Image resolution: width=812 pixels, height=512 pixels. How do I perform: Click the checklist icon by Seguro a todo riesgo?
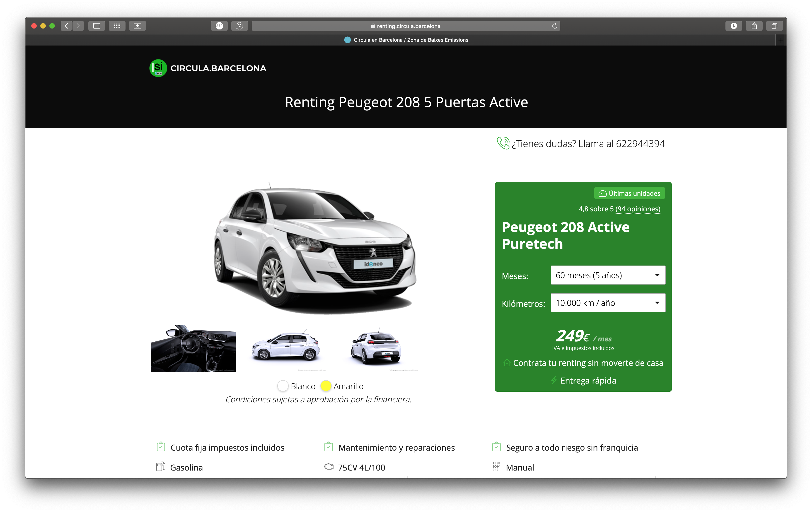(496, 447)
